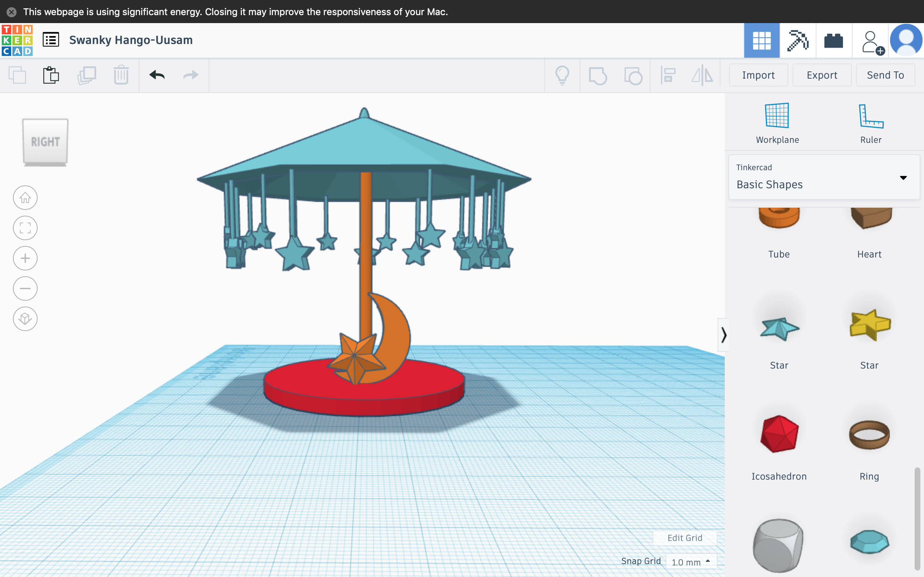This screenshot has width=924, height=577.
Task: Open the Tinkercad designs menu
Action: [51, 39]
